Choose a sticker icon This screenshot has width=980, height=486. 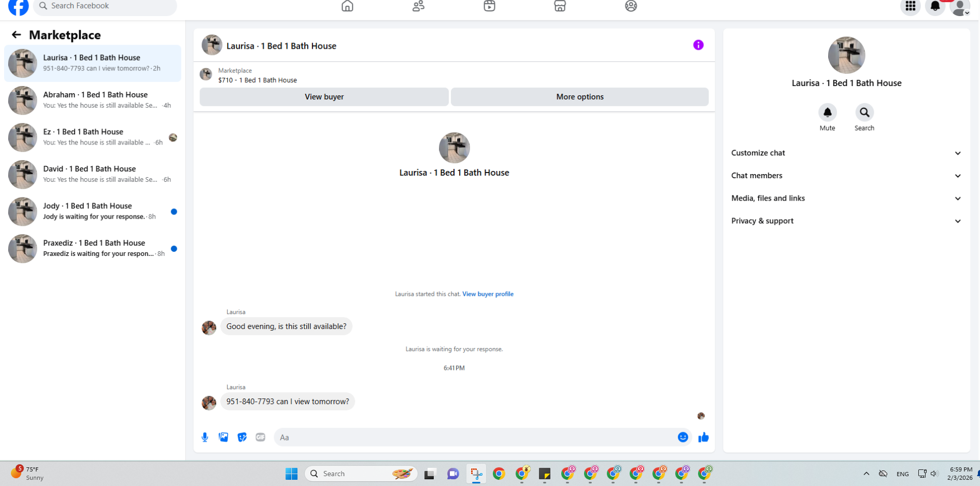pyautogui.click(x=242, y=437)
